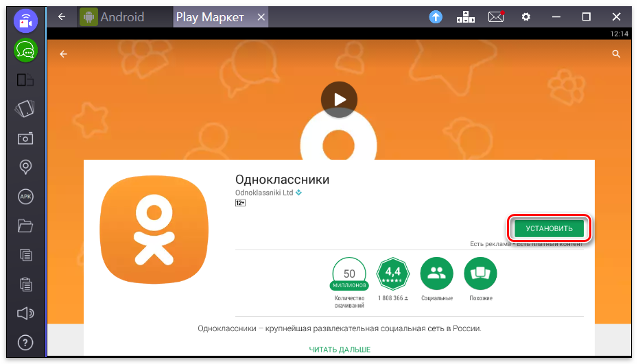The width and height of the screenshot is (638, 364).
Task: Open the folder icon in the sidebar
Action: pyautogui.click(x=25, y=226)
